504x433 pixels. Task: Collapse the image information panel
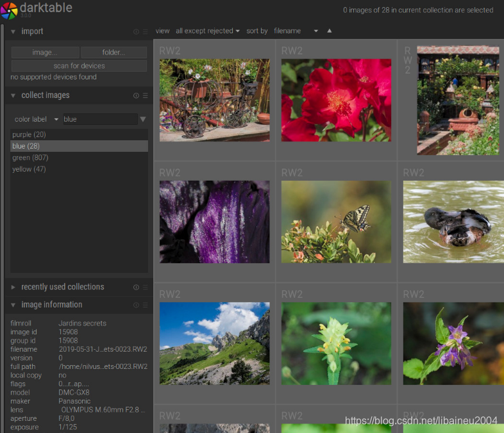click(x=13, y=305)
